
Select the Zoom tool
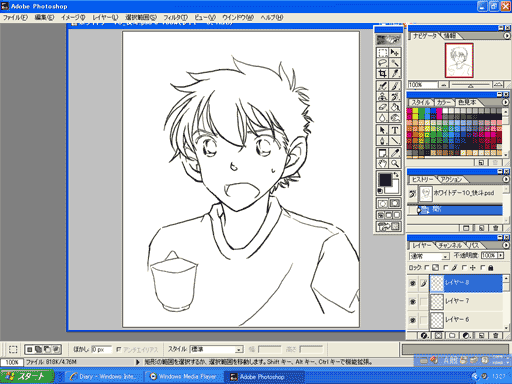[x=395, y=163]
